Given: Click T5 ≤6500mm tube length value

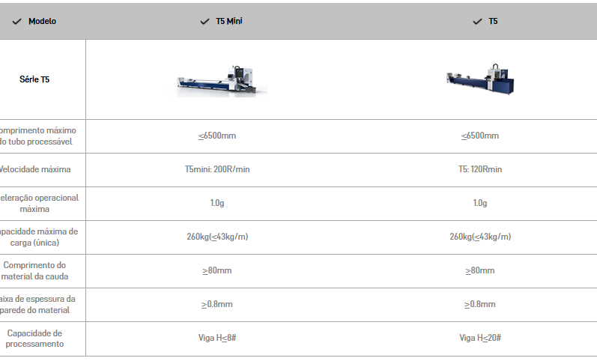Looking at the screenshot, I should [x=480, y=136].
